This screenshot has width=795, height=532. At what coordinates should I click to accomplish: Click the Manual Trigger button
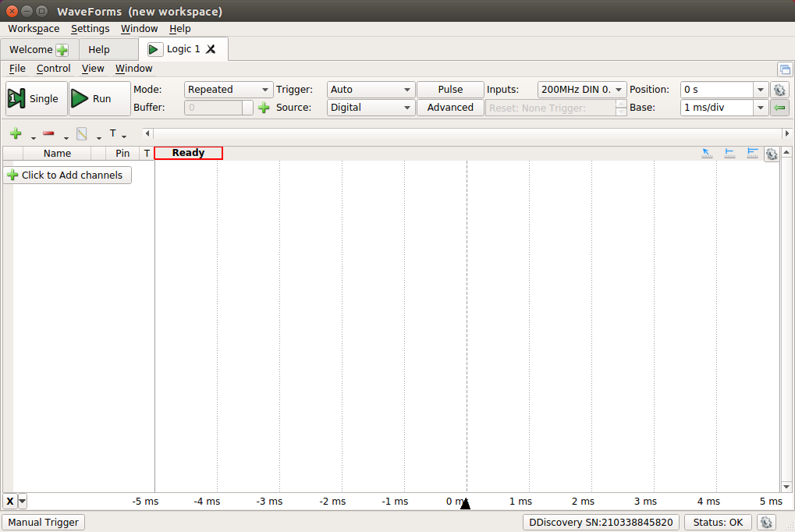(43, 523)
